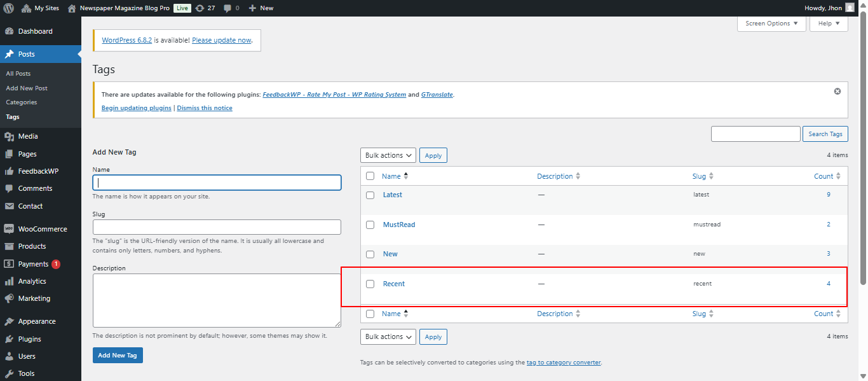Viewport: 868px width, 381px height.
Task: Check the New tag checkbox
Action: (370, 254)
